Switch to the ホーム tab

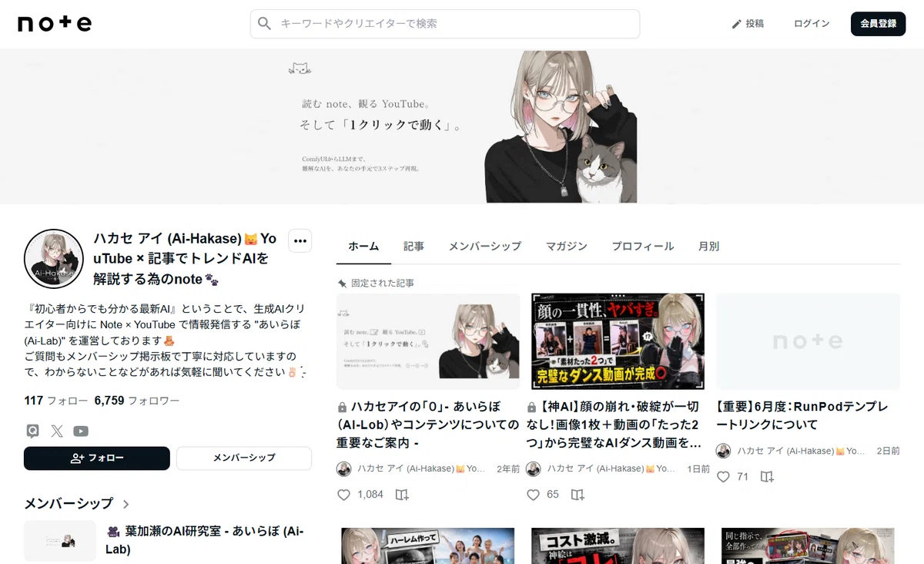click(x=363, y=247)
